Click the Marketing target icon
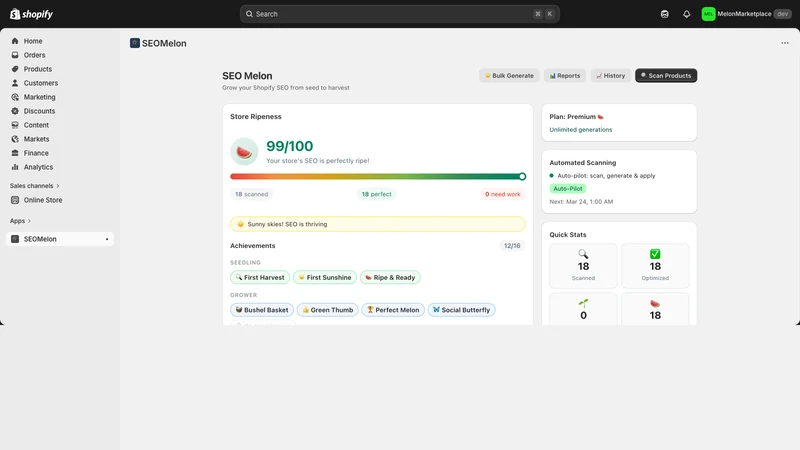Screen dimensions: 800x450 click(x=15, y=97)
